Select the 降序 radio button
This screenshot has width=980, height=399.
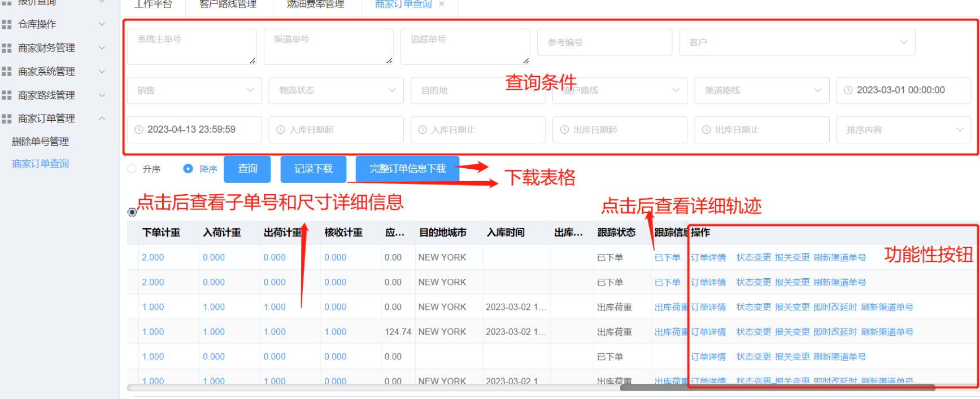(x=189, y=169)
